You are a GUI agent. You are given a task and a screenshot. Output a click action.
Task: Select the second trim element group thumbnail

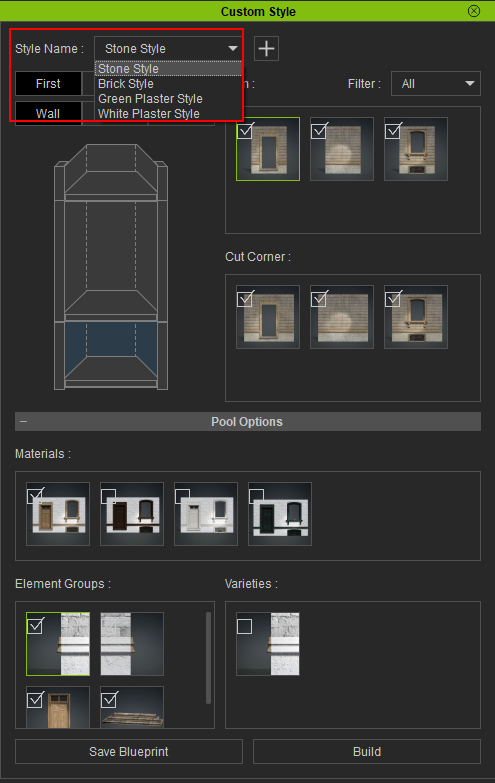(x=132, y=644)
